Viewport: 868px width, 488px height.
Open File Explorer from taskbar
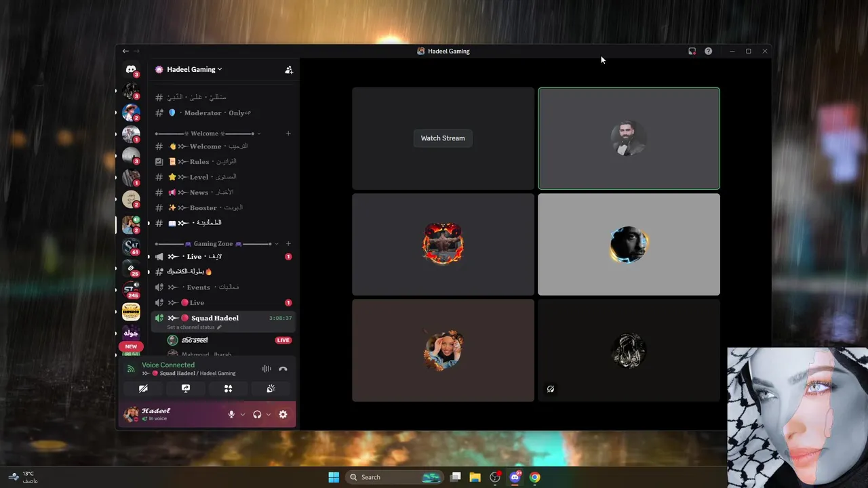point(475,477)
